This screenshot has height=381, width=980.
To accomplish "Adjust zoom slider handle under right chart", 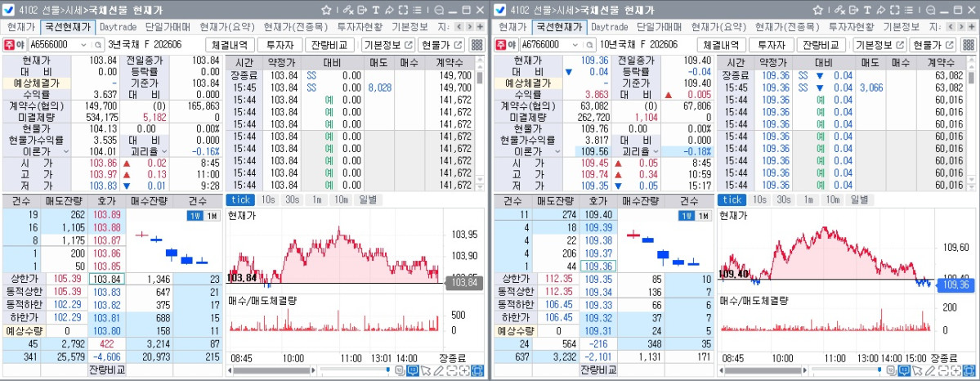I will pos(879,370).
